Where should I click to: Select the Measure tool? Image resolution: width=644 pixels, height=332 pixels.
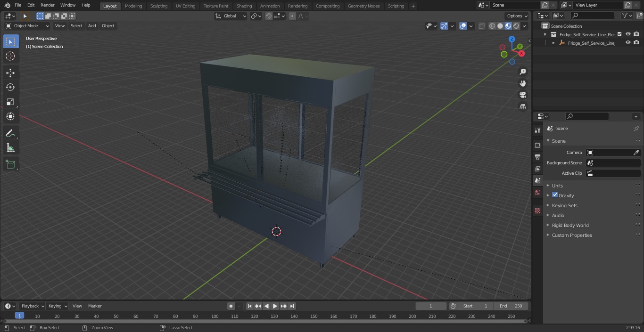[x=10, y=148]
